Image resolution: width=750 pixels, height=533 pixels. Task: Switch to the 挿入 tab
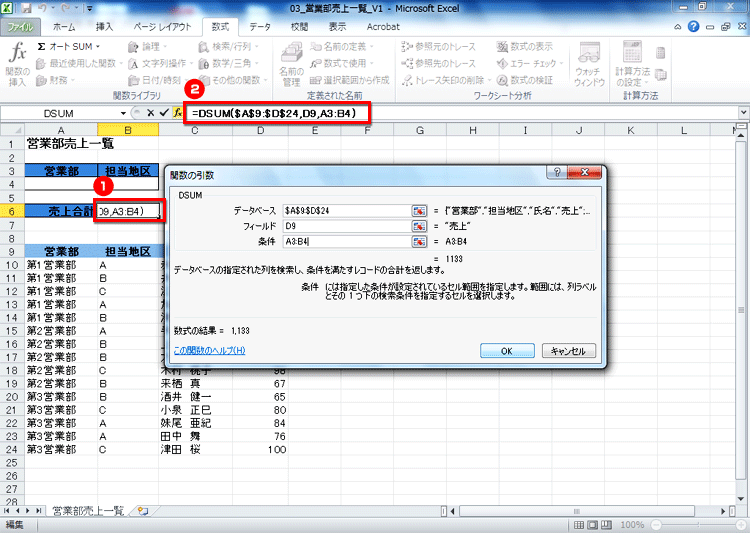coord(104,27)
